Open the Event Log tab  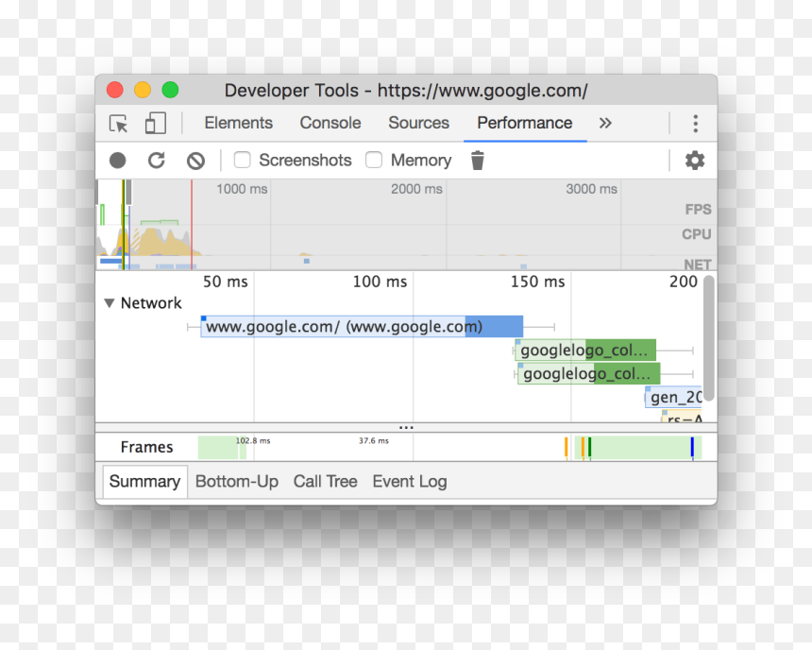click(410, 482)
